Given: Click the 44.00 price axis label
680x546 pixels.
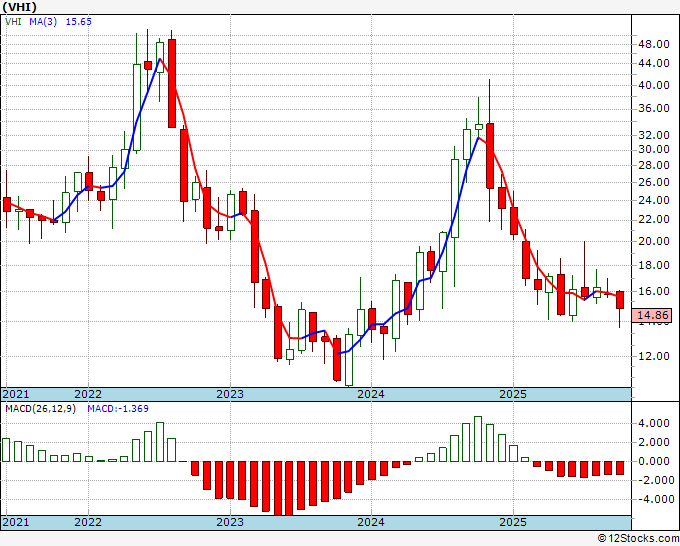Looking at the screenshot, I should coord(654,64).
